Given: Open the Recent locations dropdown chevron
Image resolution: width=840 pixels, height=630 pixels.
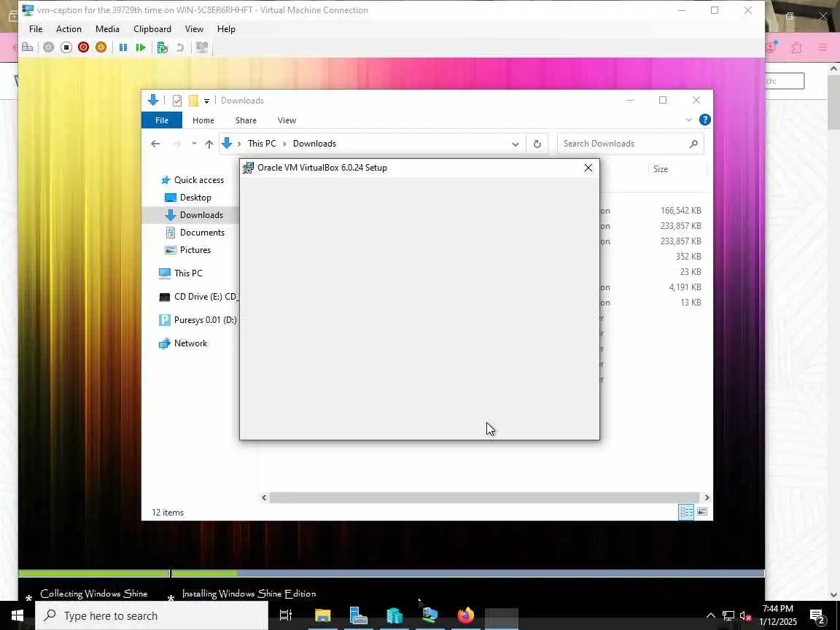Looking at the screenshot, I should tap(194, 144).
